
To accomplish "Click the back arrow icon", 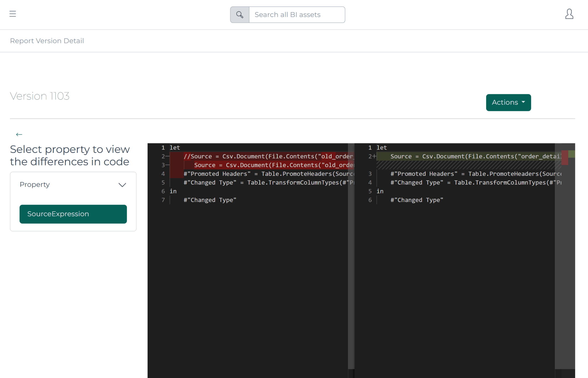I will [19, 135].
